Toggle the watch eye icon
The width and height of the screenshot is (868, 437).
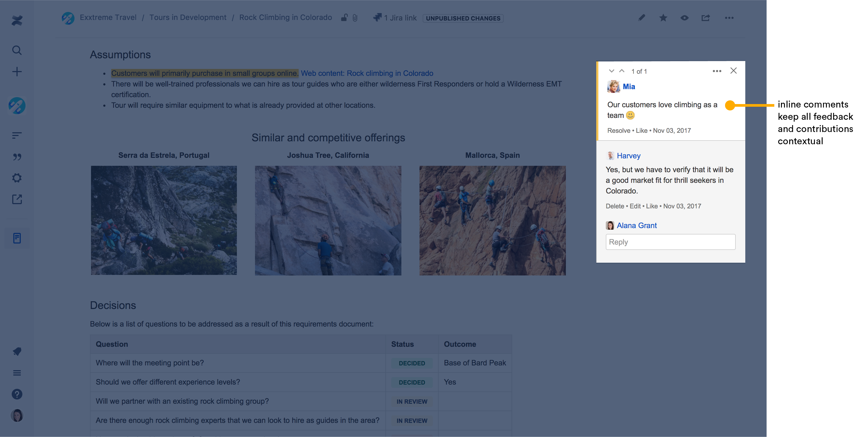(684, 18)
